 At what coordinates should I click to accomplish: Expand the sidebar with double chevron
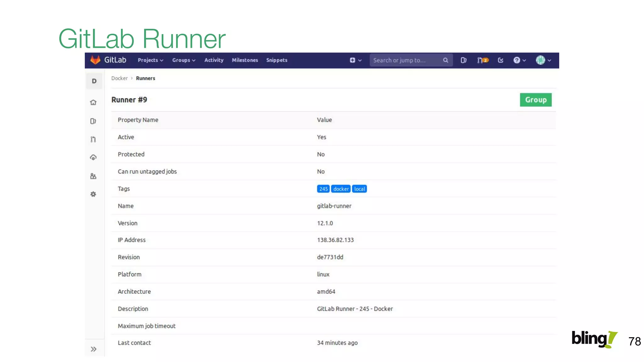click(x=94, y=349)
